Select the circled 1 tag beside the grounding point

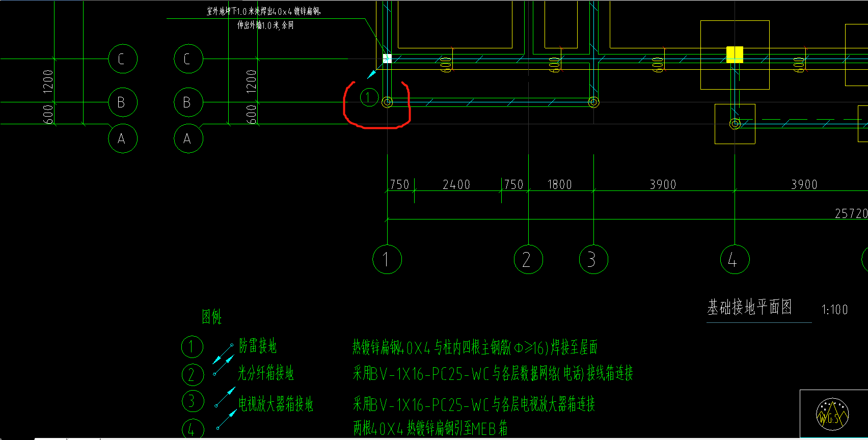pos(368,97)
